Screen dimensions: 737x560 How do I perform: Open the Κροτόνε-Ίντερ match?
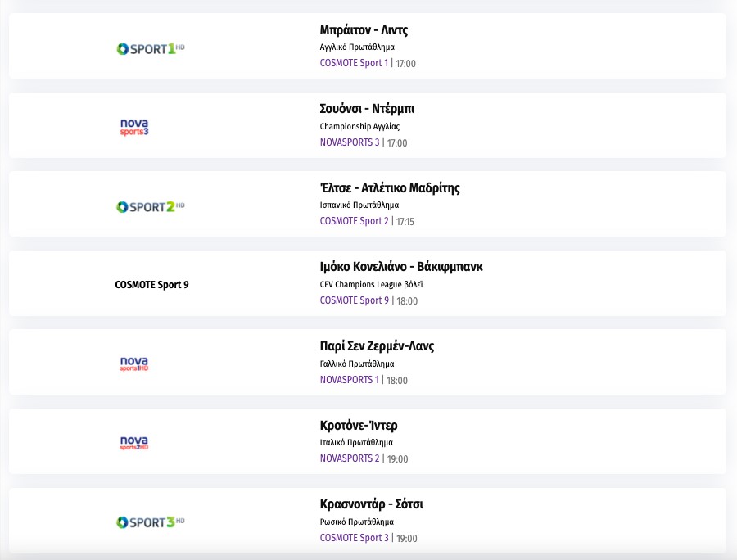pos(359,426)
